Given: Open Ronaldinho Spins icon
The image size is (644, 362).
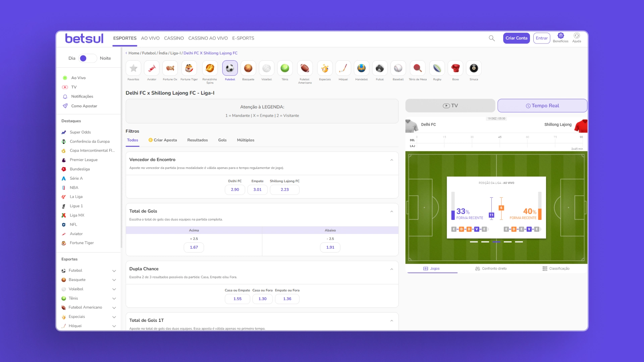Looking at the screenshot, I should click(210, 68).
